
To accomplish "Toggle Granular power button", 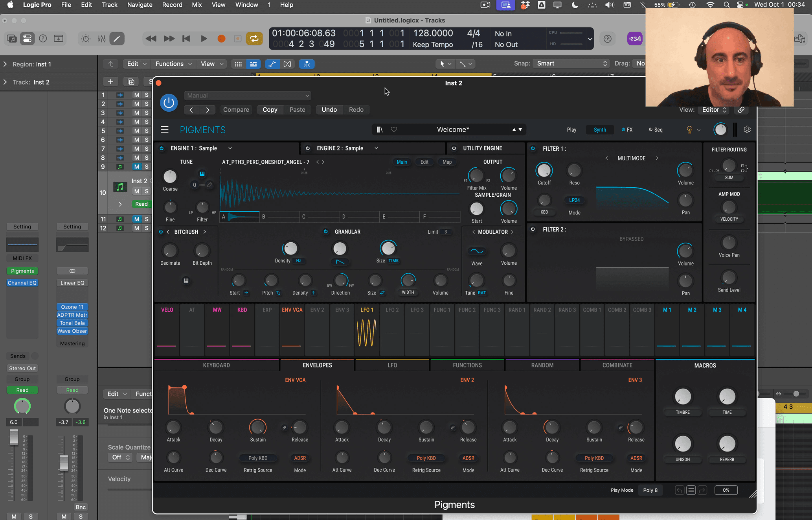I will [326, 231].
